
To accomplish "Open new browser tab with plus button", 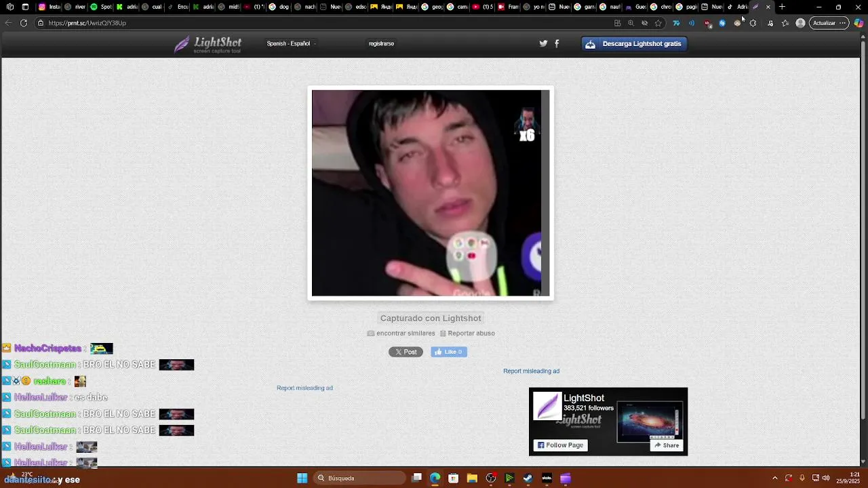I will [782, 7].
